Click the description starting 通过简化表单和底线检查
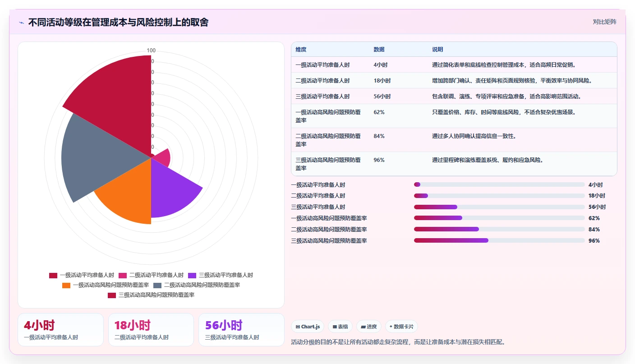 point(503,65)
